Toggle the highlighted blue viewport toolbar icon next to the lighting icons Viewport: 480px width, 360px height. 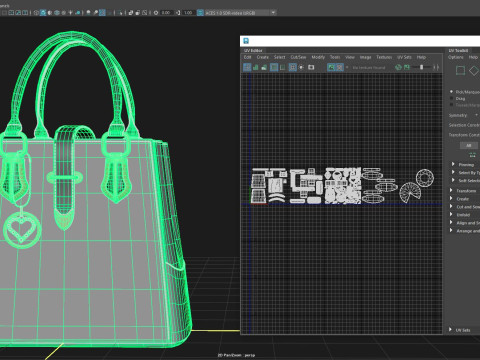tap(102, 13)
